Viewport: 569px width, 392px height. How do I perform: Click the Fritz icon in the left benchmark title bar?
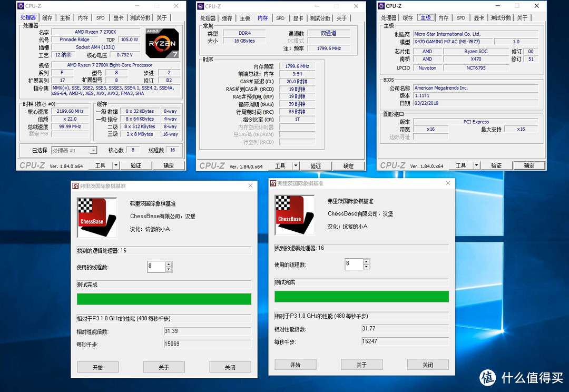click(x=75, y=186)
